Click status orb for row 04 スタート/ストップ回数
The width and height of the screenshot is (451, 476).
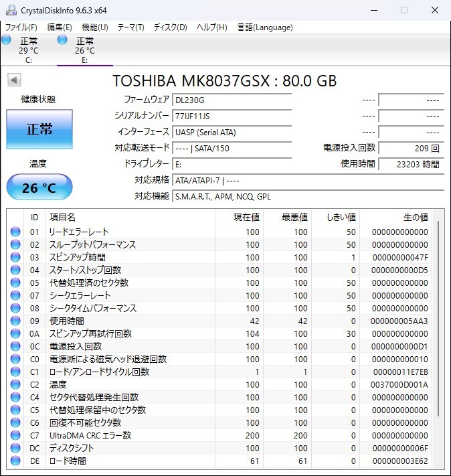click(x=15, y=270)
